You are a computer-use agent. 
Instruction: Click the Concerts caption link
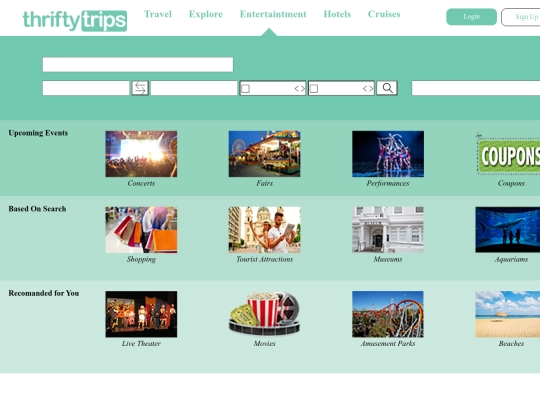141,183
